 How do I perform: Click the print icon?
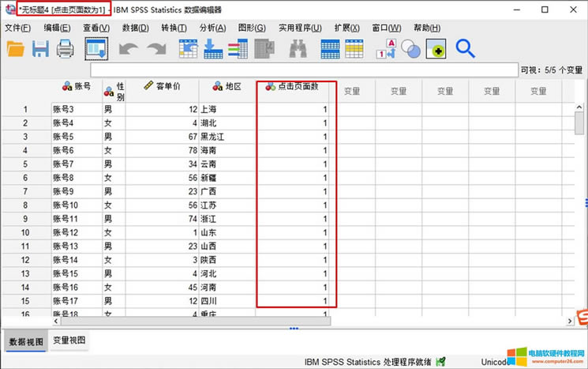pos(65,49)
